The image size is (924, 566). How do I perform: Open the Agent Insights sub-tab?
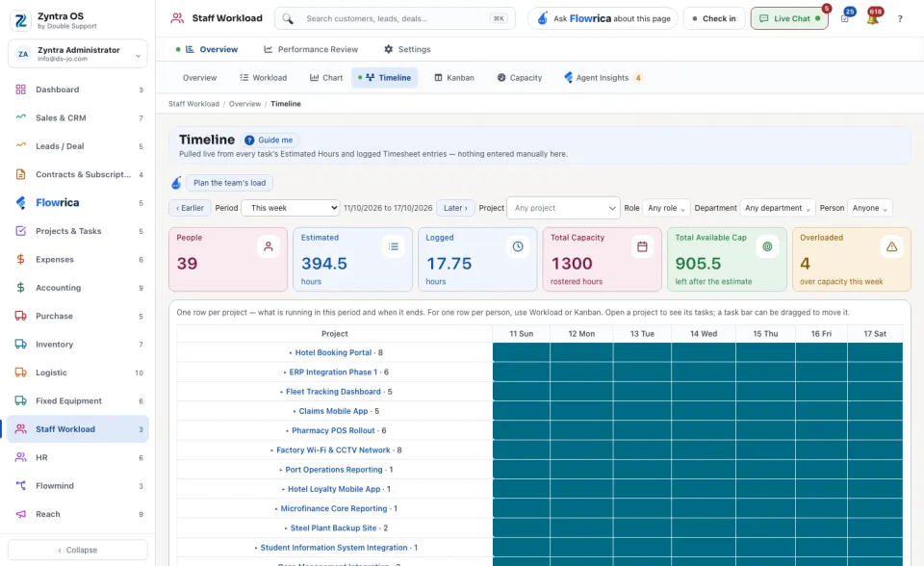(603, 77)
